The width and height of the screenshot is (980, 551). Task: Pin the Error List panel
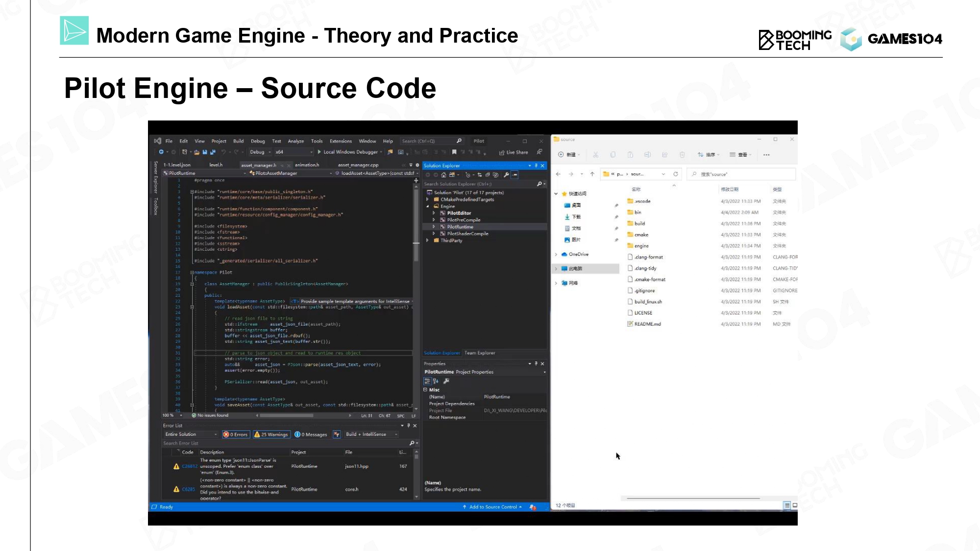[x=409, y=426]
